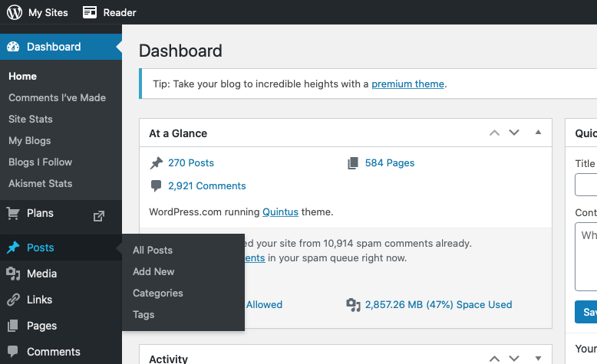
Task: Click the WordPress logo icon
Action: point(14,12)
